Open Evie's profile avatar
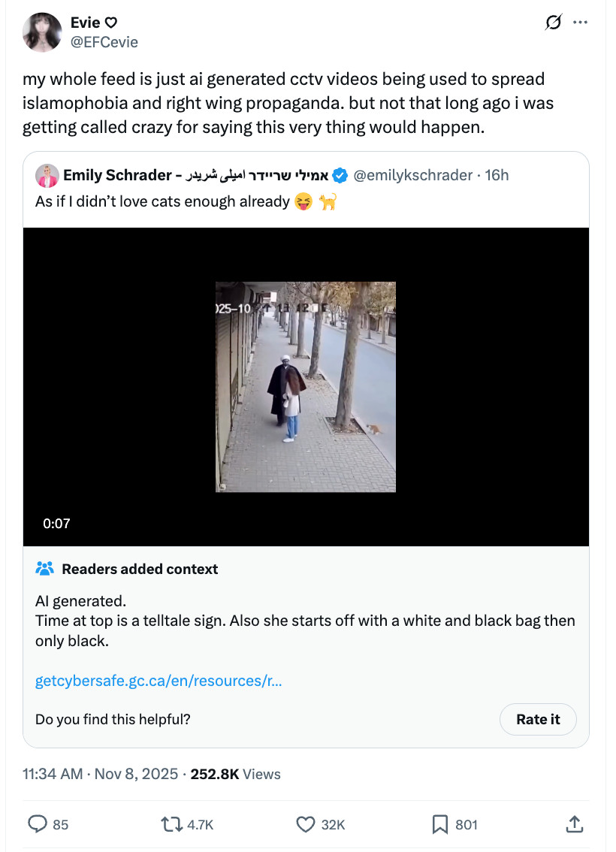Image resolution: width=616 pixels, height=852 pixels. 42,32
